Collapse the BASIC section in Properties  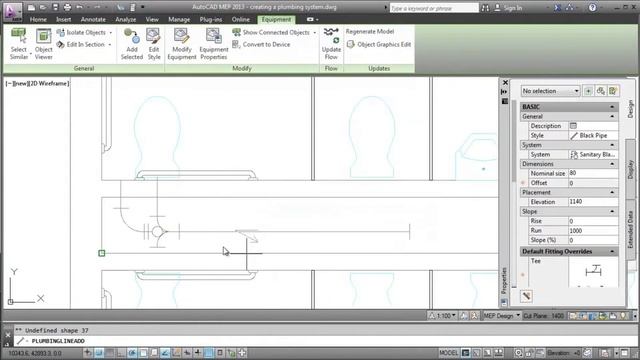(x=612, y=107)
